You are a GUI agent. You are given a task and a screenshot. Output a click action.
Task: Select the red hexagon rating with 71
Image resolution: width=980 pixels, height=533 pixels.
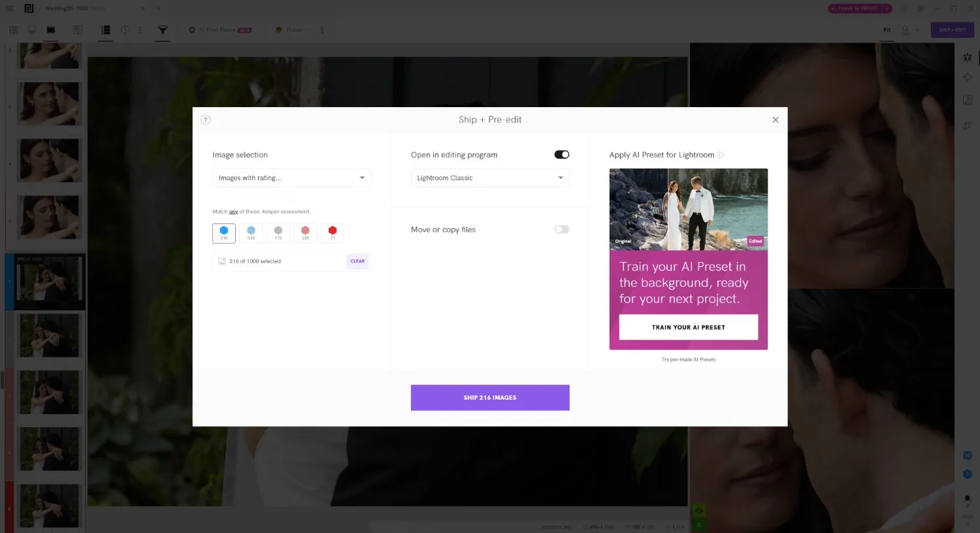tap(333, 233)
